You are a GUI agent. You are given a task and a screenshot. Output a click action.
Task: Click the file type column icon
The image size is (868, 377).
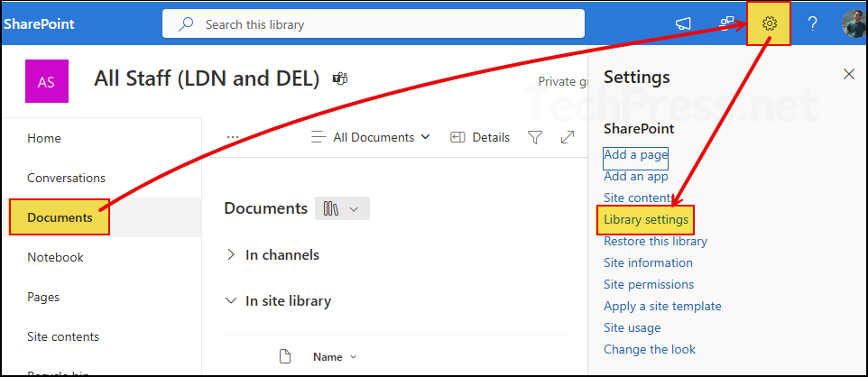[x=284, y=357]
